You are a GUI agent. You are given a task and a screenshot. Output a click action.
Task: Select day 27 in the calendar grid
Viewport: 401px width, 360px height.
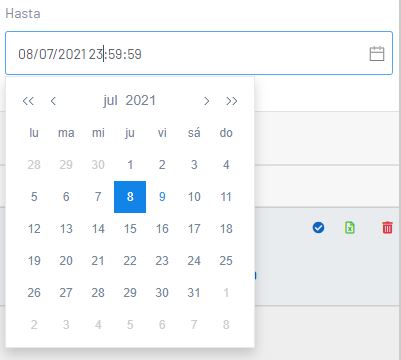[66, 293]
